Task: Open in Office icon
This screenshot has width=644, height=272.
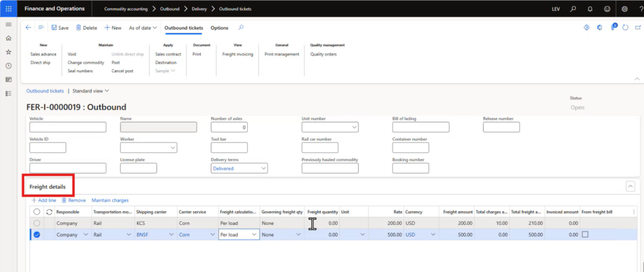Action: point(599,28)
